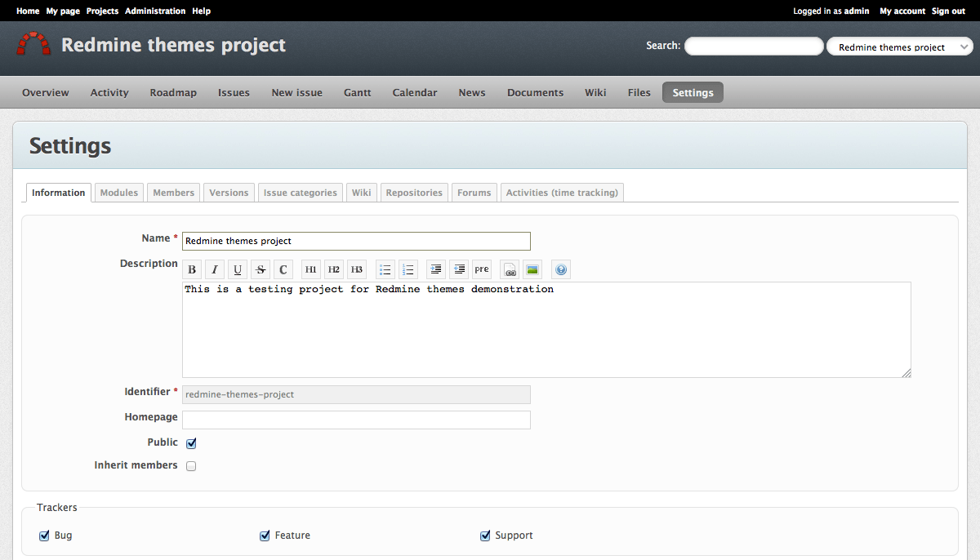Open the Wiki page in main menu

coord(595,93)
